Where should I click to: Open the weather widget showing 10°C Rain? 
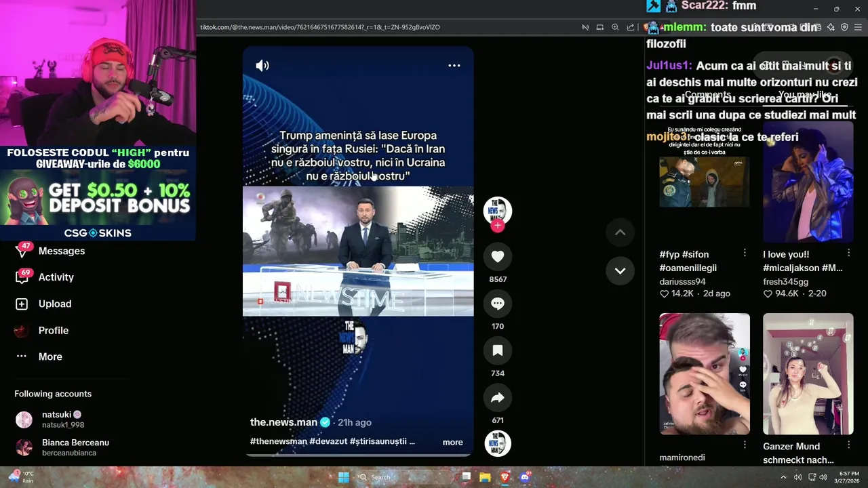coord(20,477)
